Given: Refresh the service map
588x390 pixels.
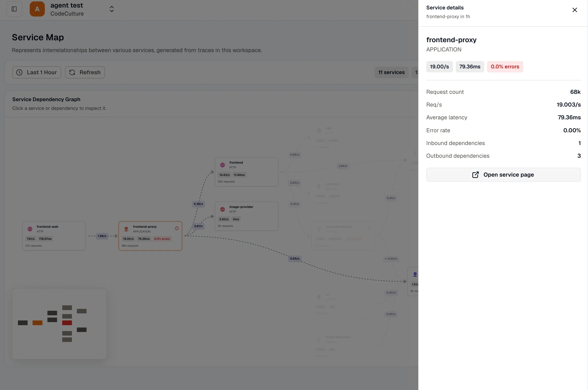Looking at the screenshot, I should coord(85,72).
